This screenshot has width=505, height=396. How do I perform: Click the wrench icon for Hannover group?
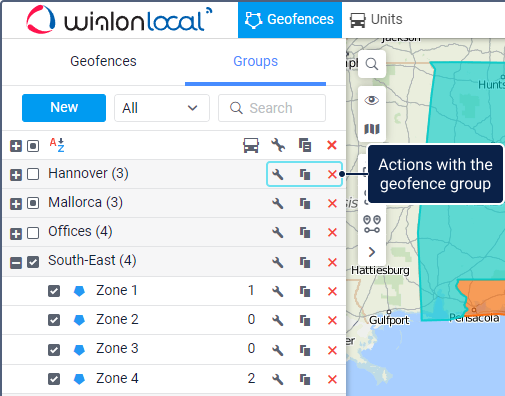click(x=277, y=174)
